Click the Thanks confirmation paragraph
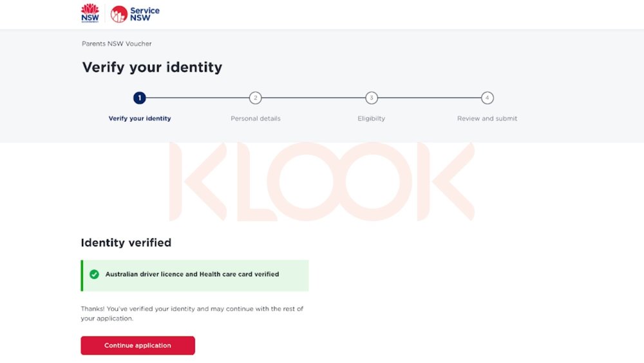This screenshot has height=363, width=644. [x=192, y=313]
